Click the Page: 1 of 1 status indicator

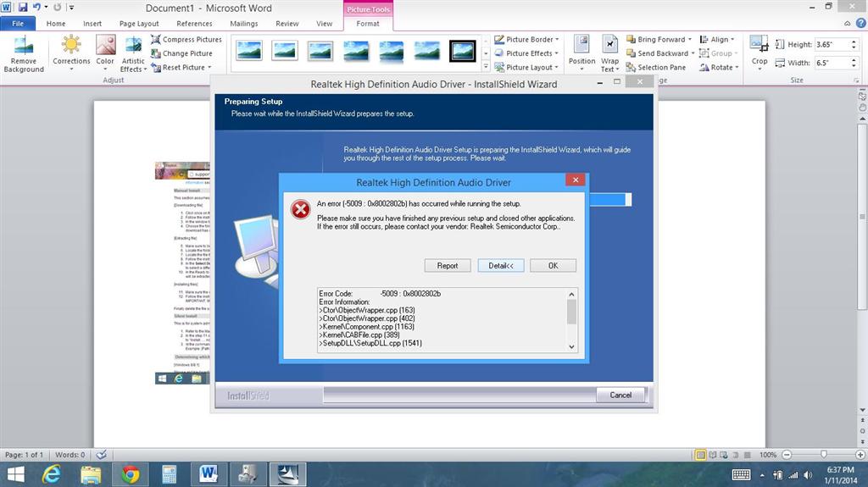click(24, 454)
